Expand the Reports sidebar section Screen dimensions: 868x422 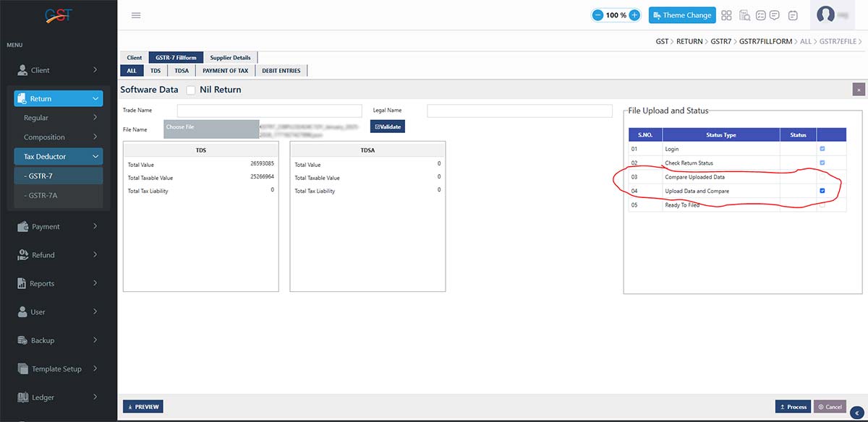point(58,283)
